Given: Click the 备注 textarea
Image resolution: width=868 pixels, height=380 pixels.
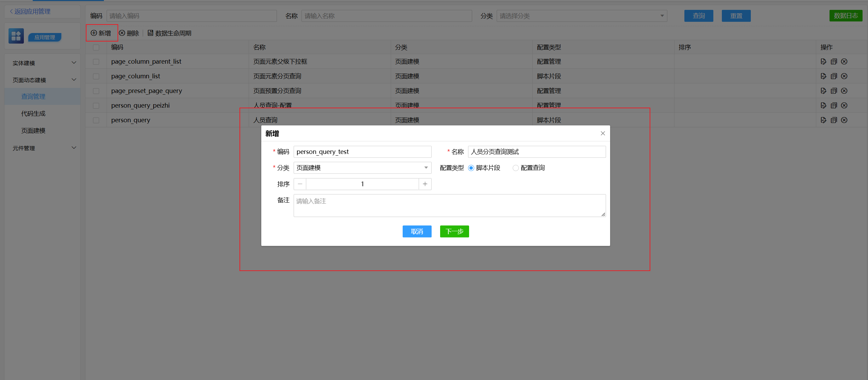Looking at the screenshot, I should pos(449,206).
